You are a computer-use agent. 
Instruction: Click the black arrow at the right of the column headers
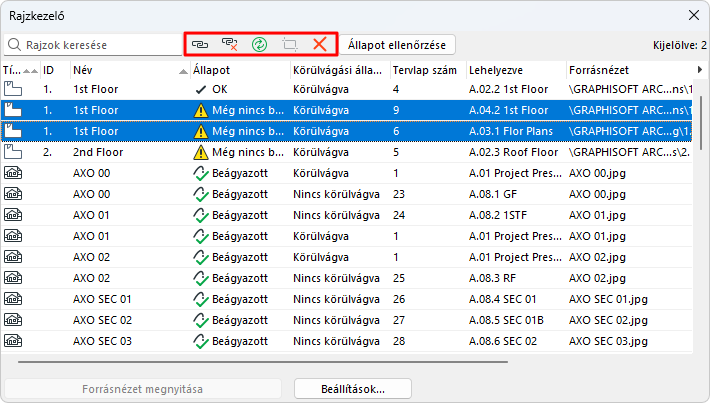pyautogui.click(x=700, y=70)
